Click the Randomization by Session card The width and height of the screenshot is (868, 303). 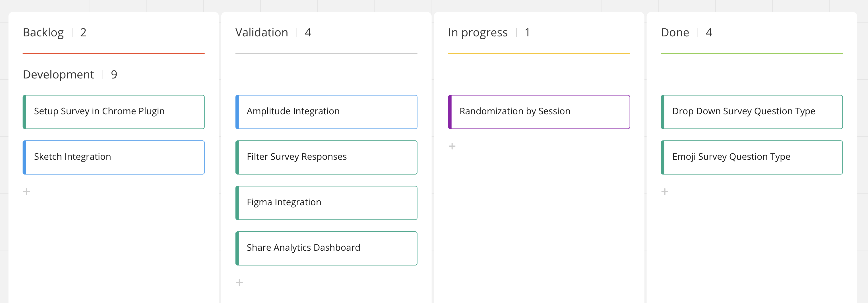pos(539,112)
